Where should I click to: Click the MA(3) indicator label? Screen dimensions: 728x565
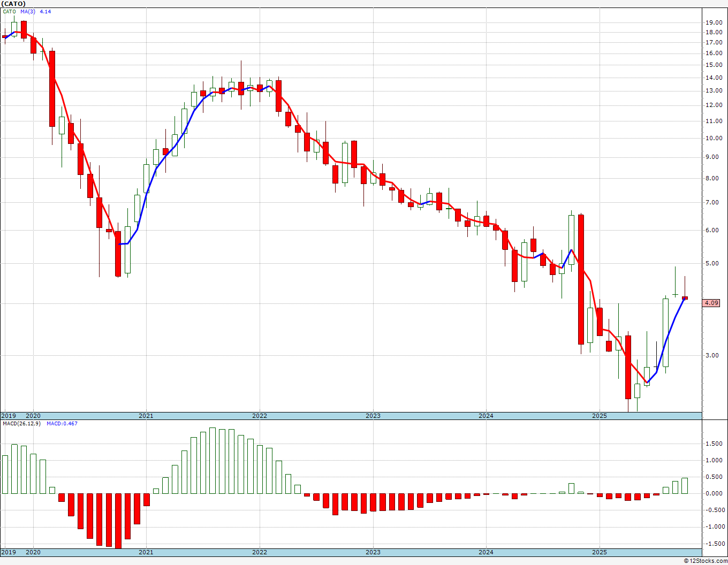pos(28,11)
